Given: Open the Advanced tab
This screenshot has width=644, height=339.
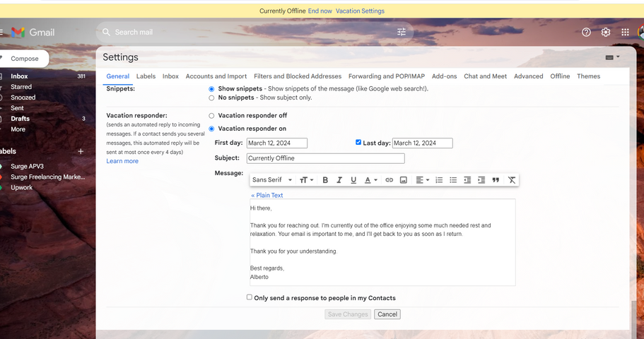Looking at the screenshot, I should [x=528, y=76].
